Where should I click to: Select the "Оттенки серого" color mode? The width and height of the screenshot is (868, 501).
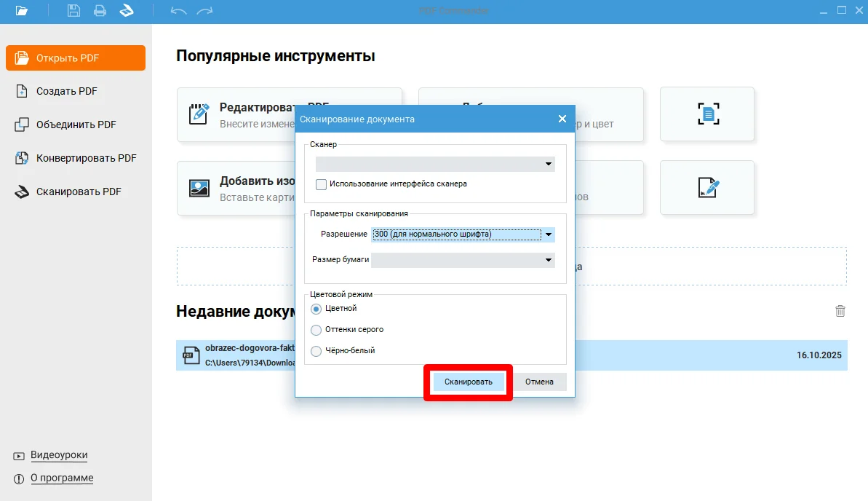tap(316, 330)
